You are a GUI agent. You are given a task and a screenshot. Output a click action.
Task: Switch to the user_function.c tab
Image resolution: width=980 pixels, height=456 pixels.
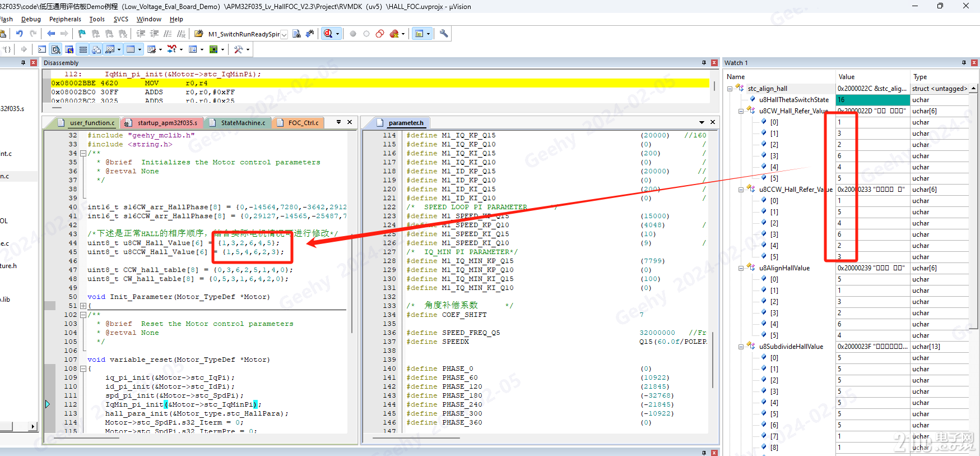tap(87, 123)
